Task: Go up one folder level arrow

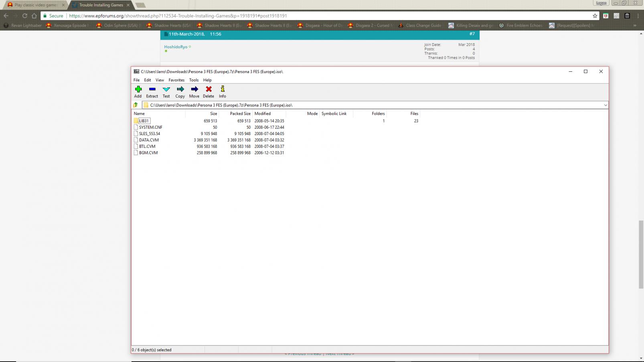Action: (x=136, y=105)
